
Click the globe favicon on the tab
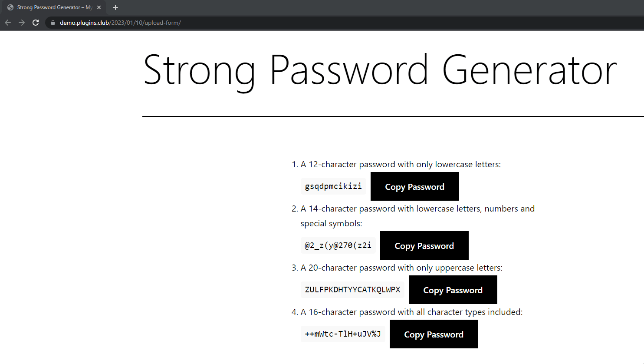[x=10, y=7]
